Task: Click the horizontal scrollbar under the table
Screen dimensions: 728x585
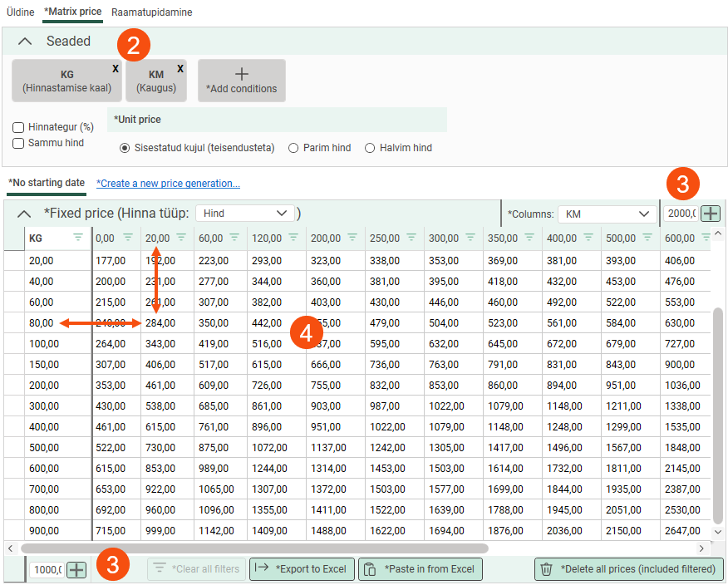Action: click(x=254, y=548)
